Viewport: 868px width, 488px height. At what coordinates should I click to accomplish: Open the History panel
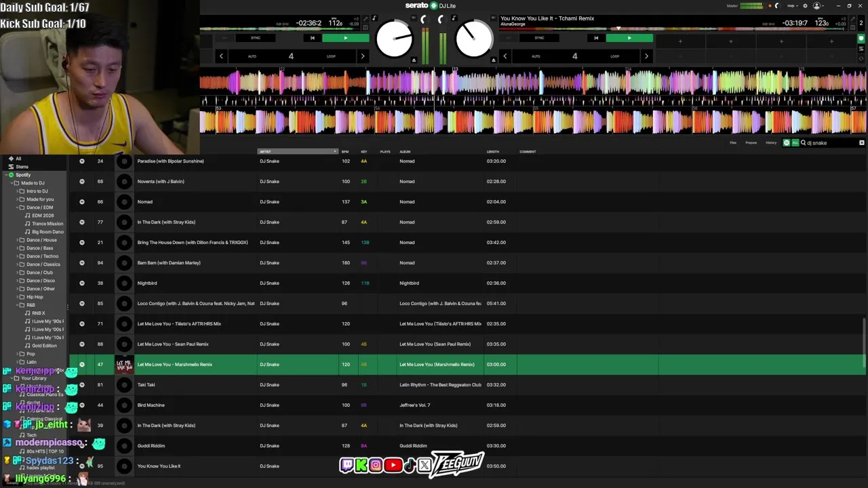coord(771,143)
